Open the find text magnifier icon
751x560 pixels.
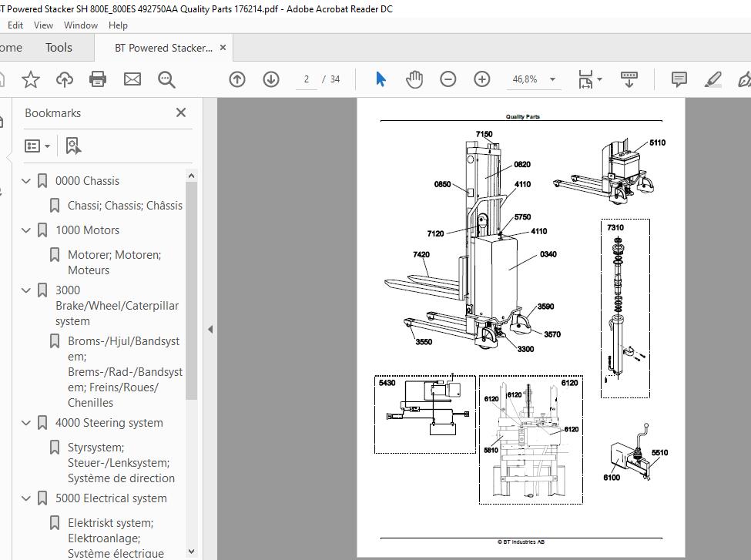[166, 79]
